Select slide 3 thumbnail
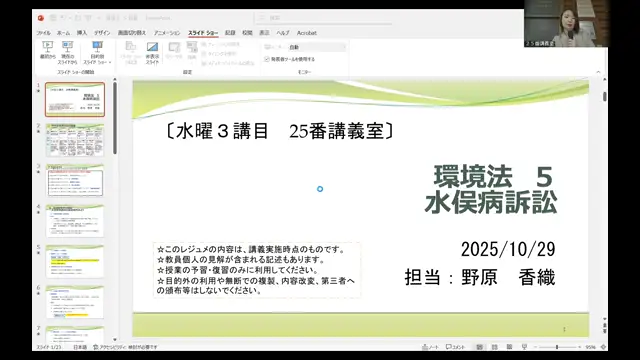This screenshot has height=360, width=640. coord(75,180)
